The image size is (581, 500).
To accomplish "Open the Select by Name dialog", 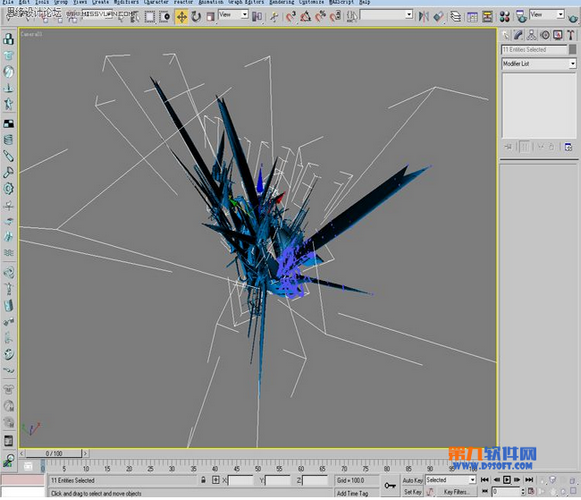I will pyautogui.click(x=135, y=17).
